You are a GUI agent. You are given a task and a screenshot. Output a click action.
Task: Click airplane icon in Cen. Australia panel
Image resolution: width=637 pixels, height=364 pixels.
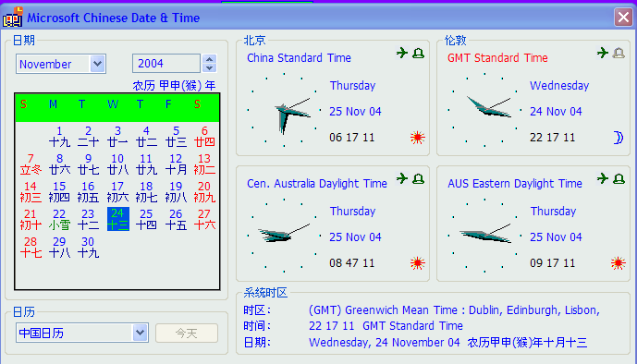point(402,178)
